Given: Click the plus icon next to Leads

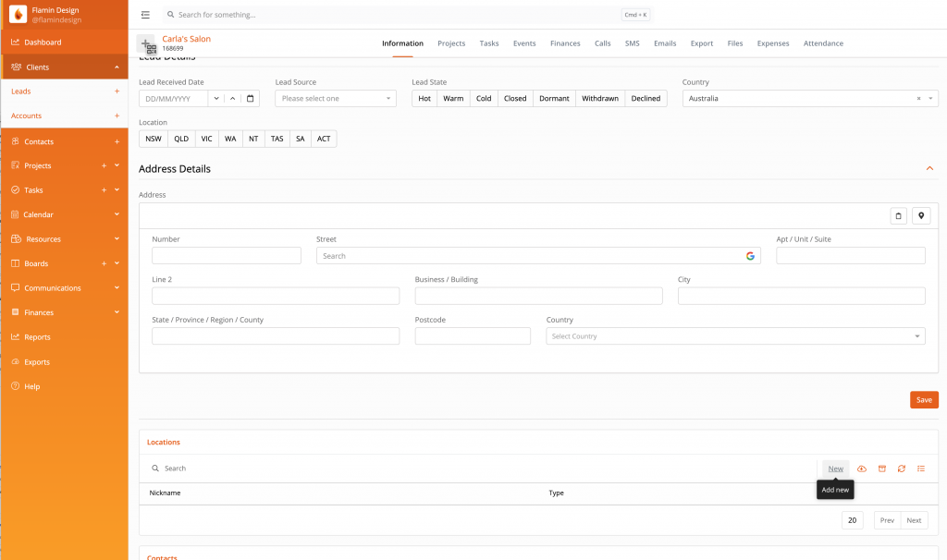Looking at the screenshot, I should pyautogui.click(x=117, y=91).
